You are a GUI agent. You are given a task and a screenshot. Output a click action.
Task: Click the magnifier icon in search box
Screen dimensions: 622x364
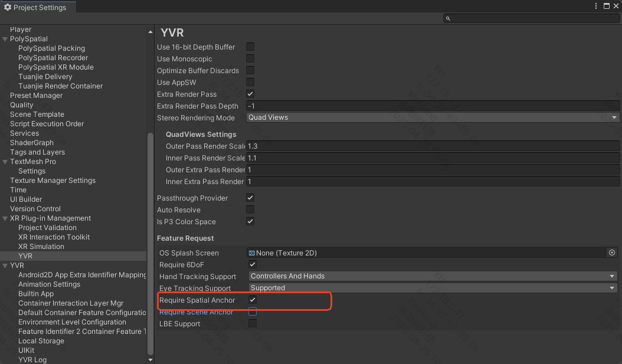tap(449, 19)
